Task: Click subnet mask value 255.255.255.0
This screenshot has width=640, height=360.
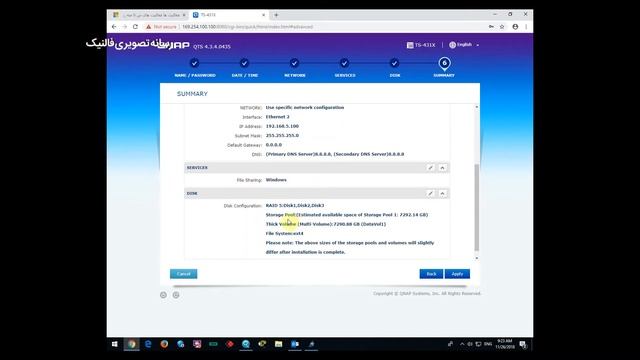Action: coord(282,136)
